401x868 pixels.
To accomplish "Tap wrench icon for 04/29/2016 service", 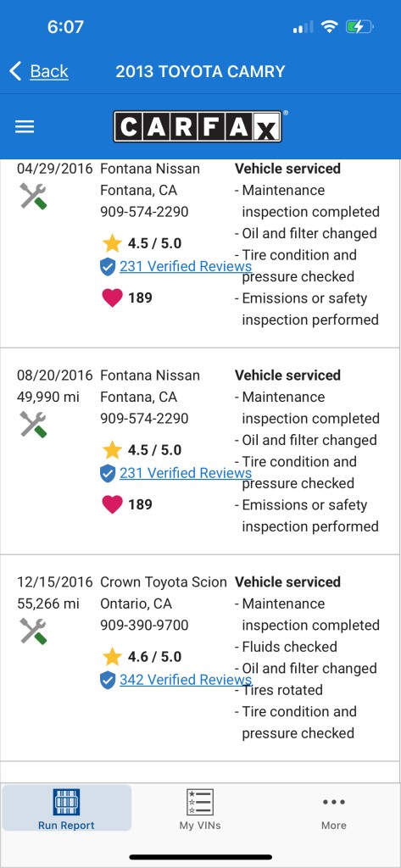I will (x=33, y=196).
